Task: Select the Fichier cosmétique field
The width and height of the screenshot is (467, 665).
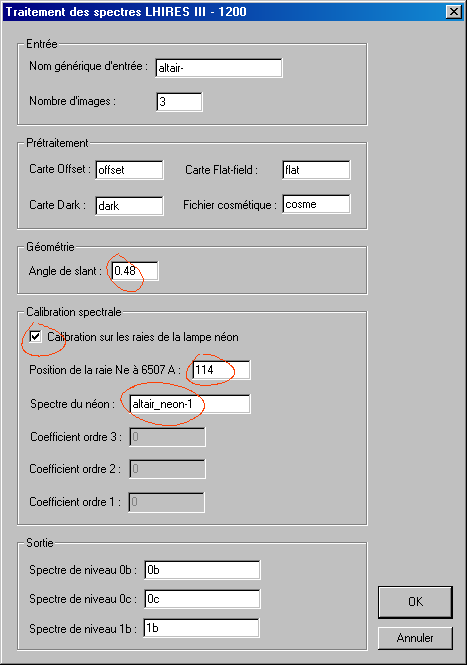Action: [x=316, y=204]
